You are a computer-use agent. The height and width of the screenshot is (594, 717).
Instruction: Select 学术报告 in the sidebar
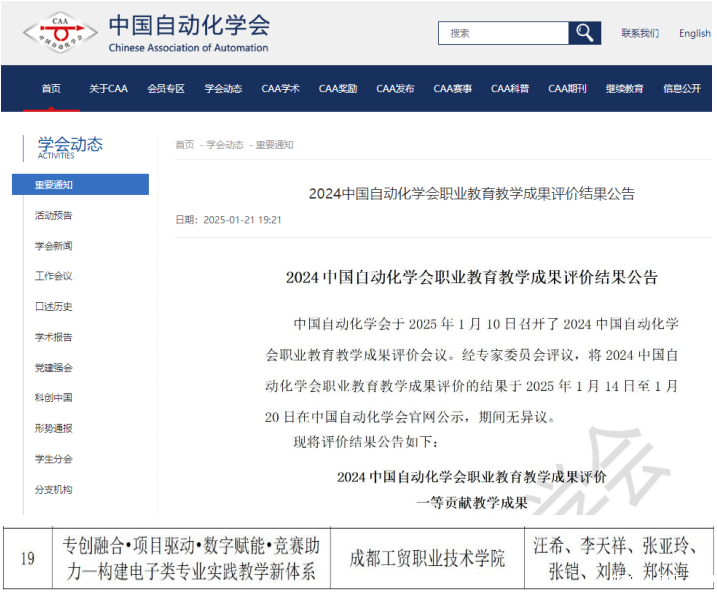point(54,337)
